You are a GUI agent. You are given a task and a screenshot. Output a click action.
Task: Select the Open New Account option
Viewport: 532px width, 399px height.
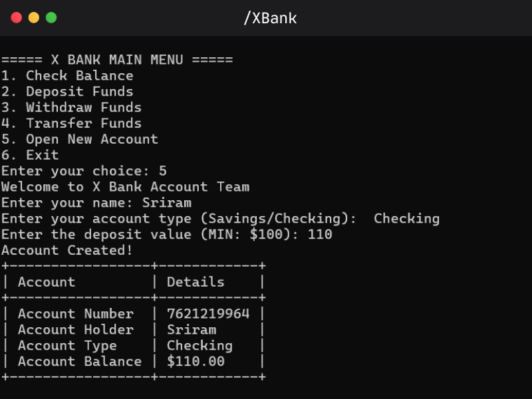pyautogui.click(x=79, y=140)
